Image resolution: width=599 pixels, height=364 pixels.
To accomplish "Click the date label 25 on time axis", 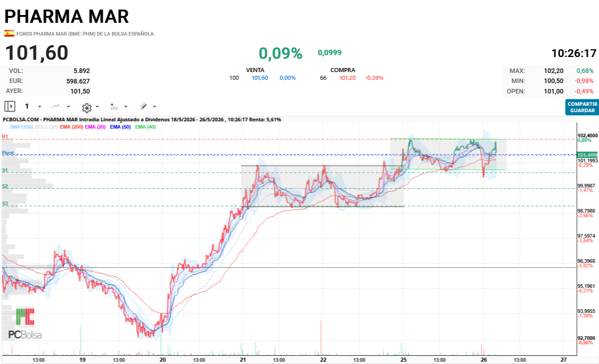I will (x=404, y=359).
